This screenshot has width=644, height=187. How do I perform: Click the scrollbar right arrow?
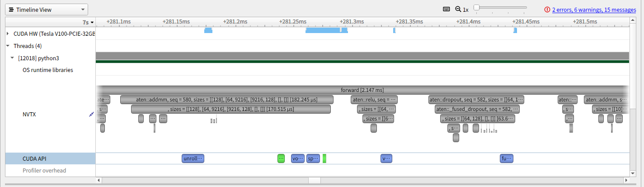point(626,180)
